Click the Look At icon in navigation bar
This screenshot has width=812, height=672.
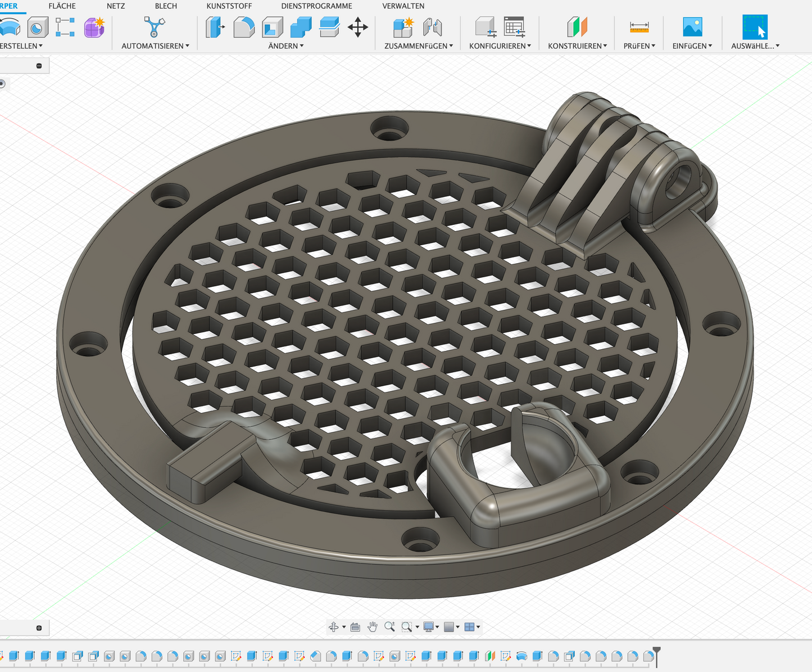click(355, 626)
